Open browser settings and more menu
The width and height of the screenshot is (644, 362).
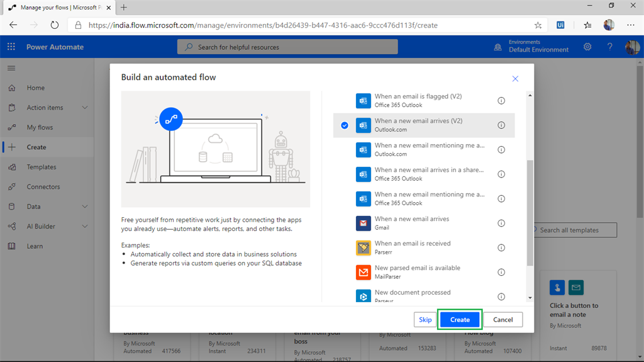tap(630, 25)
